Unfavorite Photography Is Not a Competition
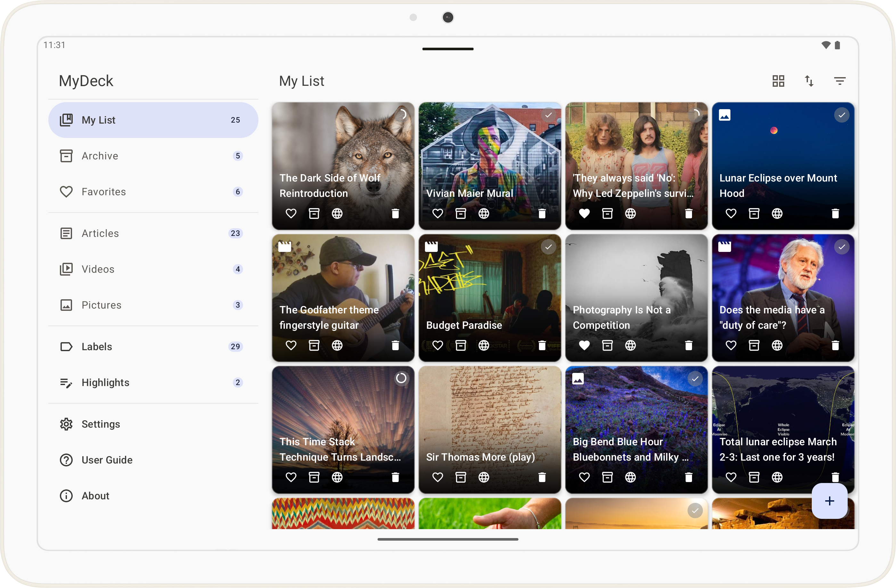The height and width of the screenshot is (588, 896). pos(584,345)
